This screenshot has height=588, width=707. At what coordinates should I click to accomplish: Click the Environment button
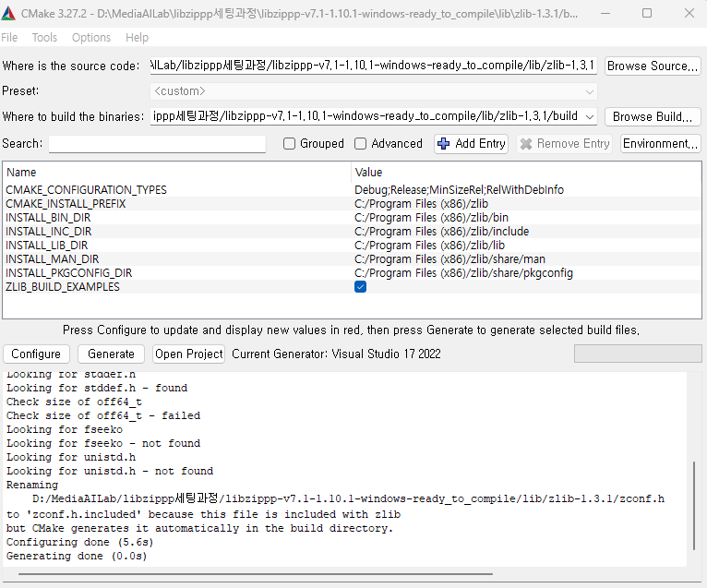(x=661, y=144)
